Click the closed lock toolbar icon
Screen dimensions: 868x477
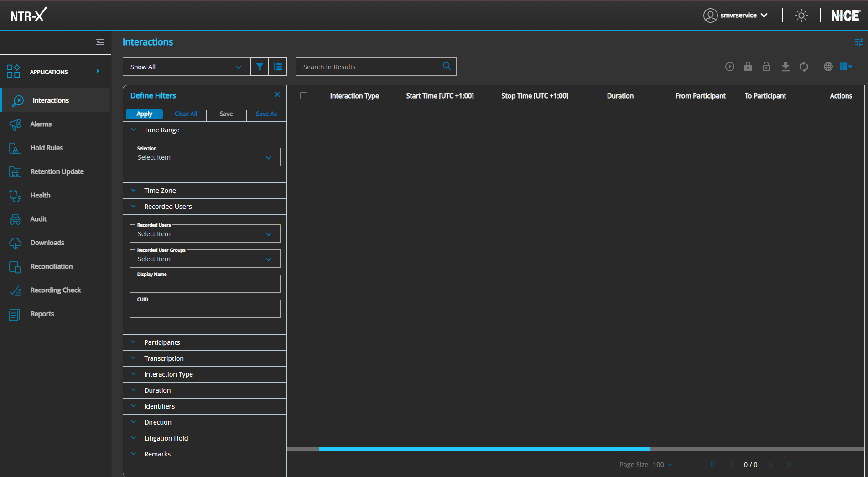(748, 67)
